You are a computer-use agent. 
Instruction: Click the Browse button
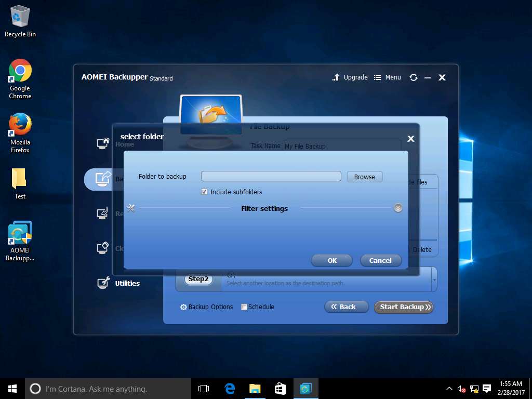tap(365, 177)
